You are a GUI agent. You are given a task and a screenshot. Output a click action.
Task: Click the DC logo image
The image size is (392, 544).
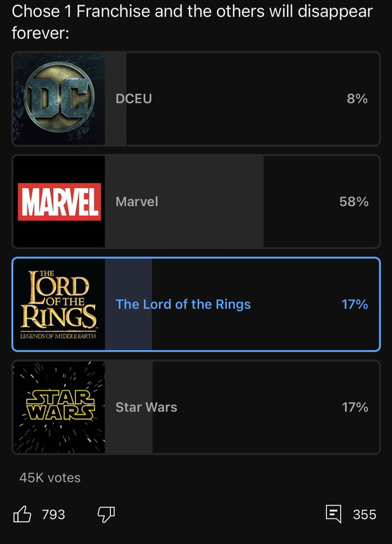pyautogui.click(x=59, y=99)
